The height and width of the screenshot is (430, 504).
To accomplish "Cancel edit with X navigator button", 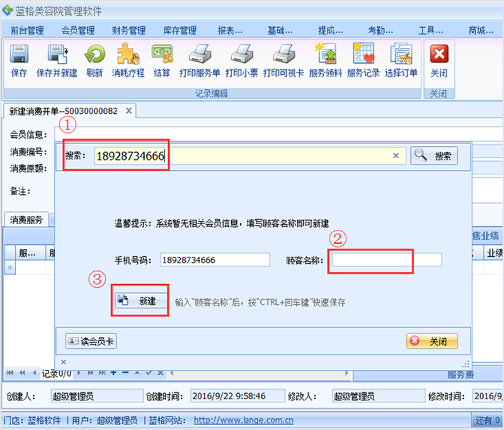I will [161, 373].
